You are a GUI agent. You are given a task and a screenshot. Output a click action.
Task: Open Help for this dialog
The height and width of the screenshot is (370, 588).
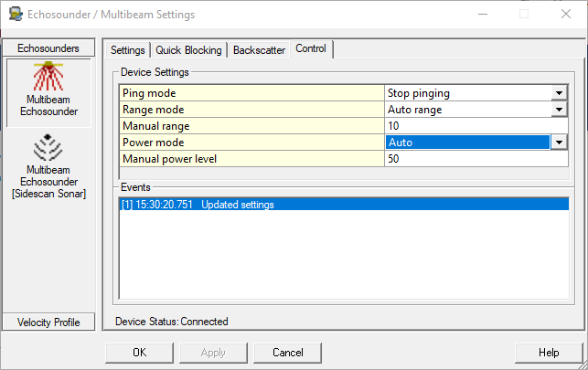549,352
